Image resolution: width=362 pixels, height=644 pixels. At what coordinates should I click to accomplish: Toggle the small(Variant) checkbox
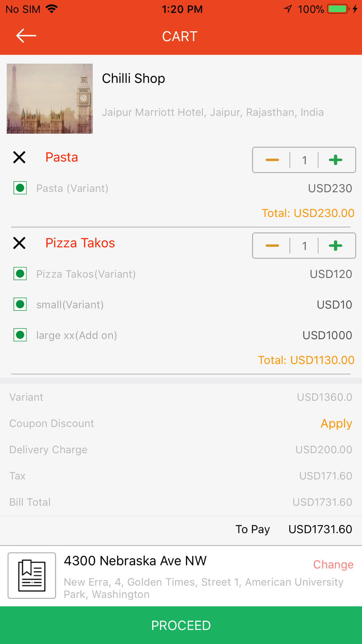[x=20, y=304]
